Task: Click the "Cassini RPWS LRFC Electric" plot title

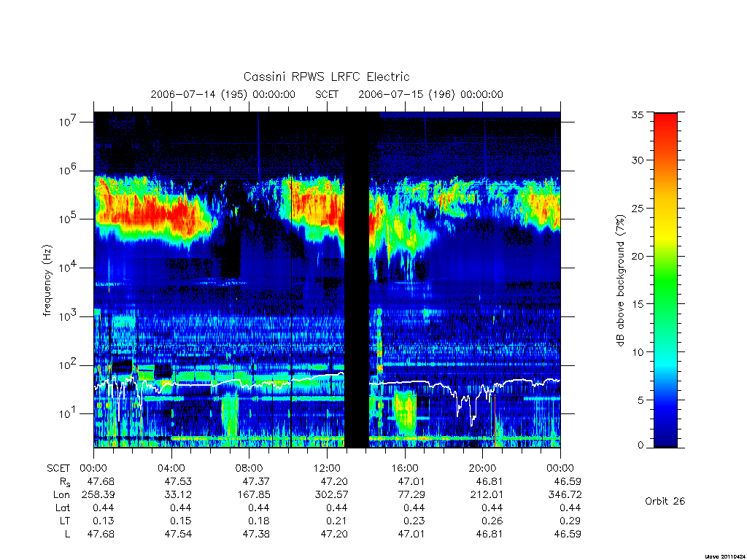Action: 326,77
